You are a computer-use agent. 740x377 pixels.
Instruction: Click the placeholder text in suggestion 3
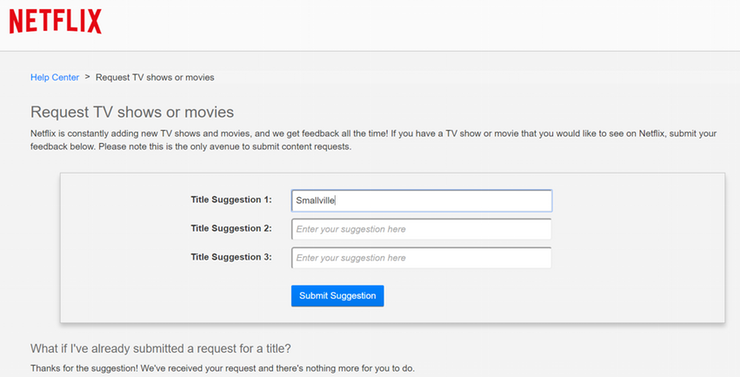click(351, 258)
